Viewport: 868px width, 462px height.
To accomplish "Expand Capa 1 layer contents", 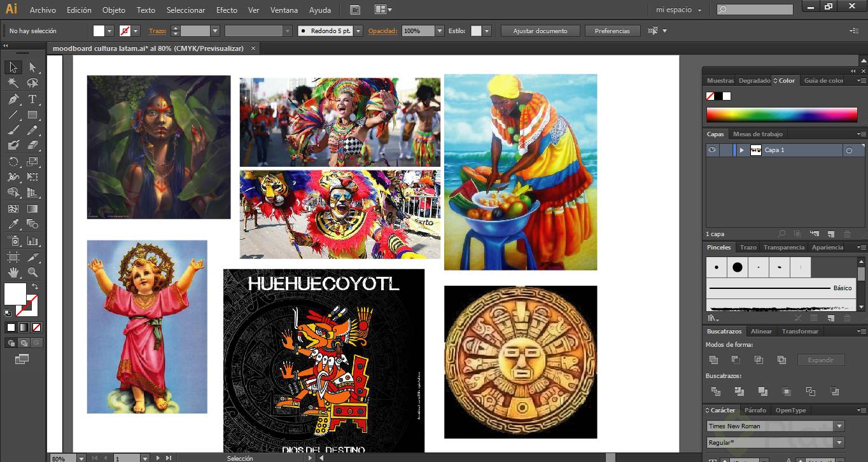I will (x=741, y=150).
